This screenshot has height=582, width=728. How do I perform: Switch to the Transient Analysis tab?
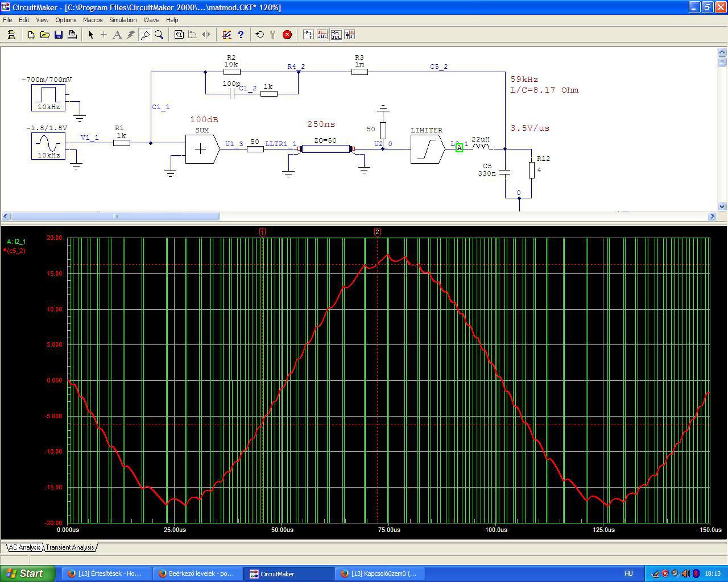[70, 547]
